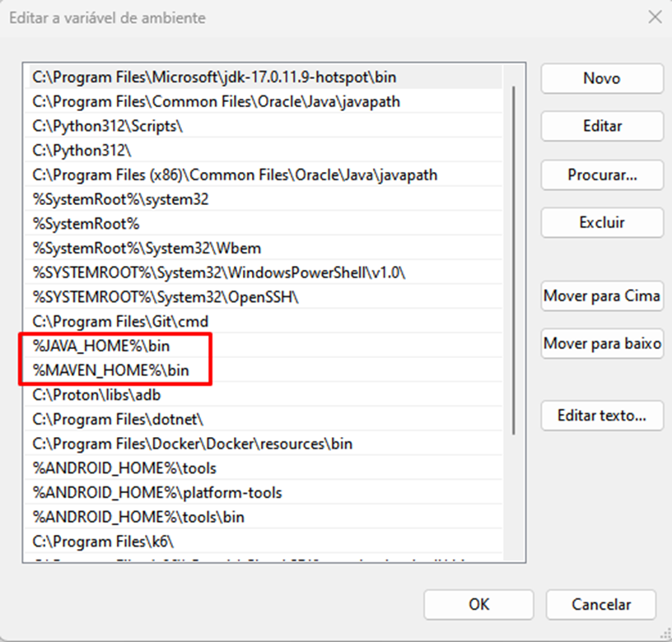Click the Editar button
This screenshot has height=642, width=672.
coord(602,127)
